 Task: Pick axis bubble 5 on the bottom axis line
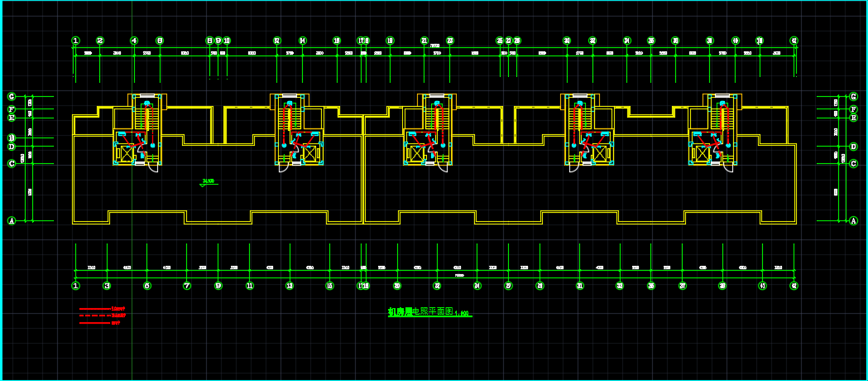click(146, 286)
